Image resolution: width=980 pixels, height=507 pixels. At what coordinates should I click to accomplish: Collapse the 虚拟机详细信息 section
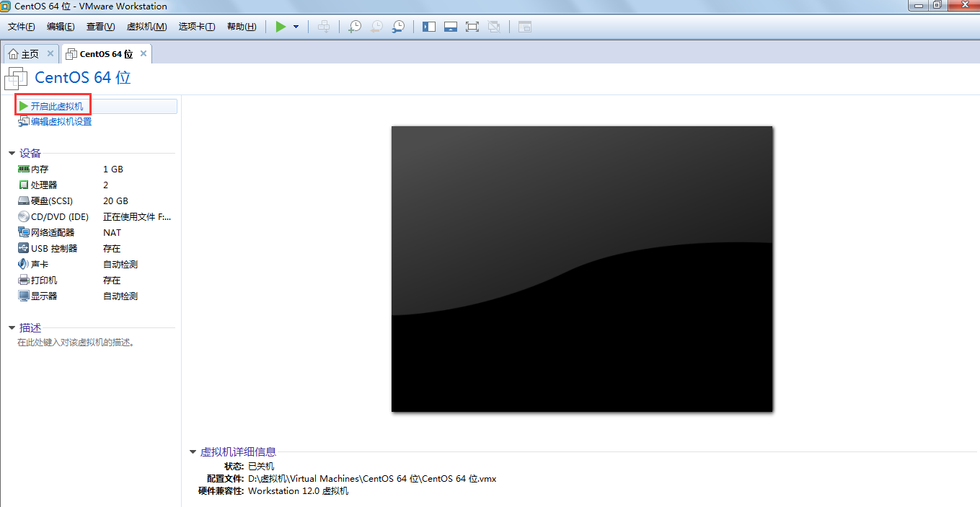point(193,452)
